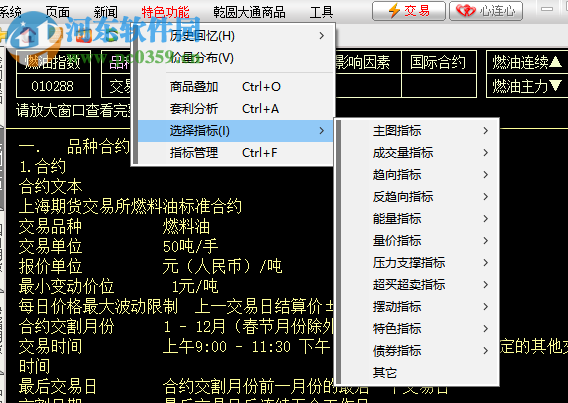This screenshot has width=568, height=403.
Task: Select 历史回忆(H) menu entry
Action: (235, 36)
